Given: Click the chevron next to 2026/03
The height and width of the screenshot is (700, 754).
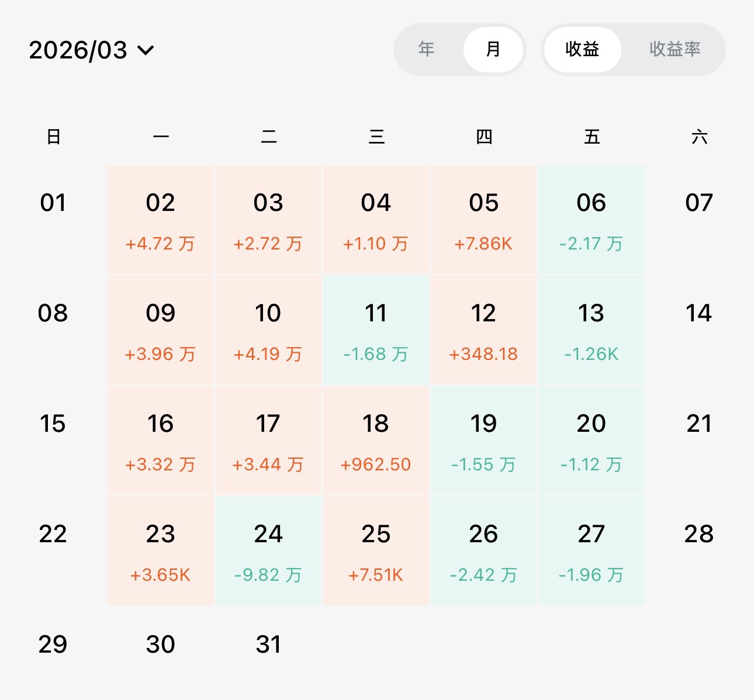Looking at the screenshot, I should pos(146,50).
